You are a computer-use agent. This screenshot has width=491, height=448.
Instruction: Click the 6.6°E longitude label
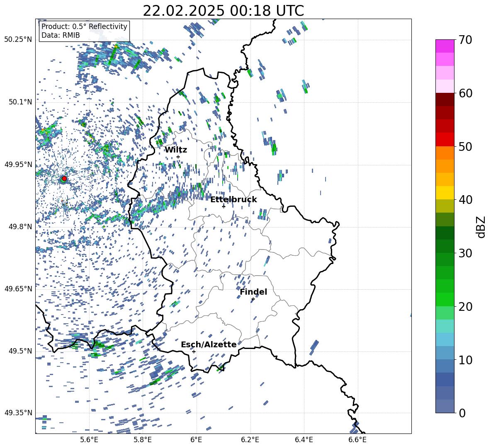click(x=357, y=440)
